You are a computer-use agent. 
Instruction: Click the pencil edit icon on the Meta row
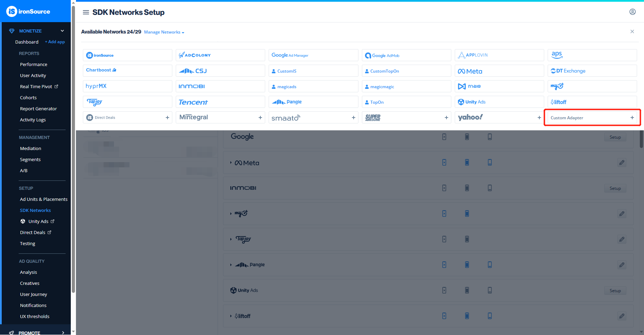coord(622,162)
